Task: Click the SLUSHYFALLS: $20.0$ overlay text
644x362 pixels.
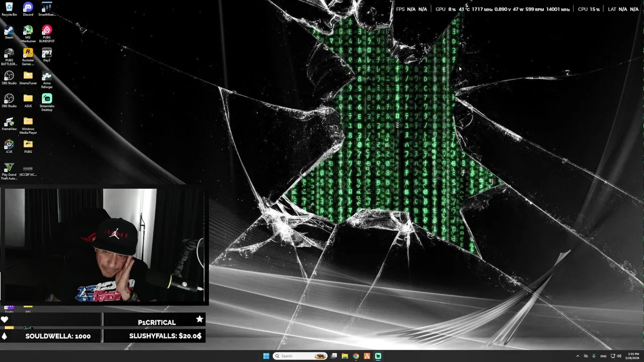Action: click(x=165, y=336)
